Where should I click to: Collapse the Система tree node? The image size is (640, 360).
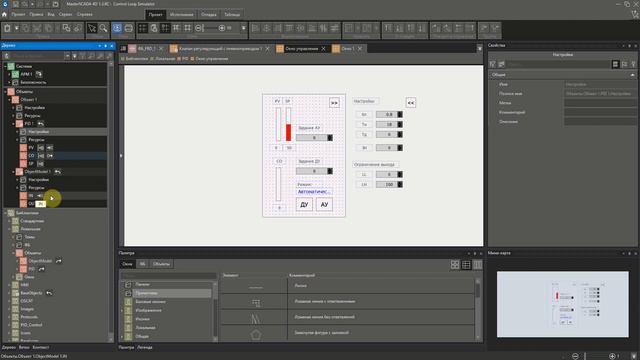[x=5, y=66]
